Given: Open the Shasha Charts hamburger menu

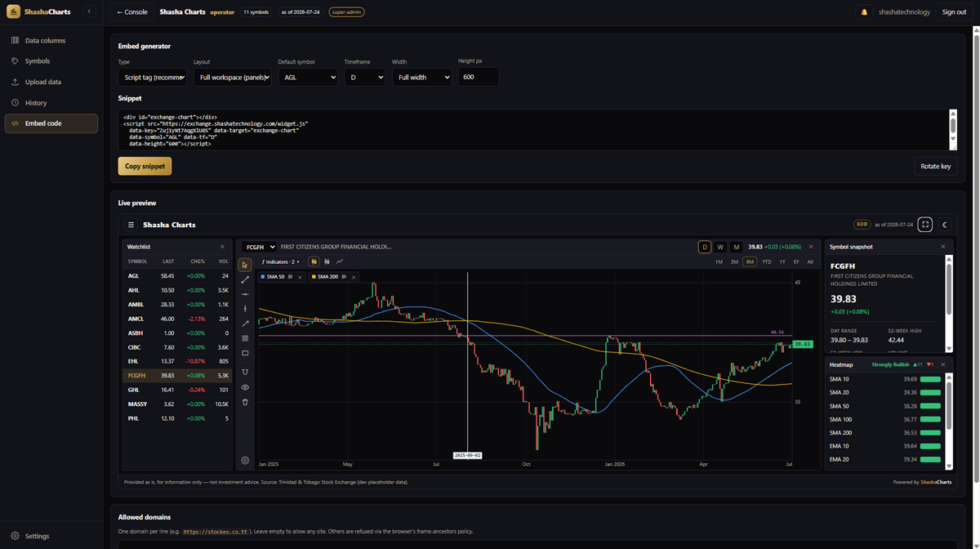Looking at the screenshot, I should (x=131, y=225).
